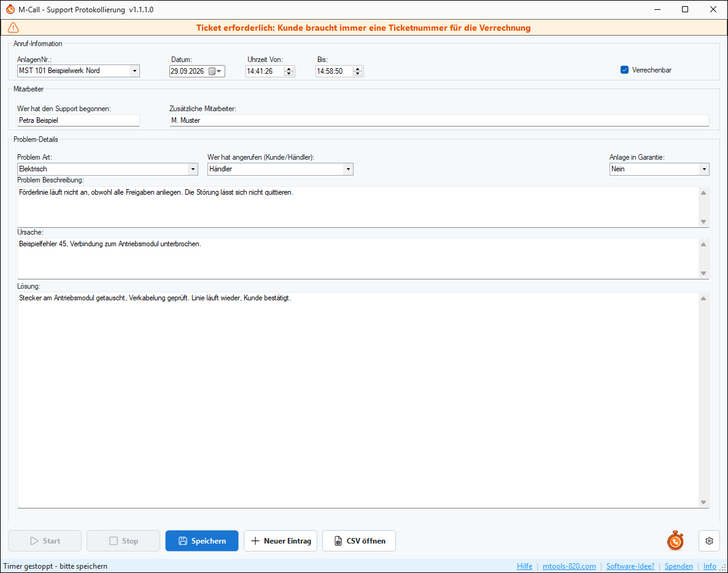Click up arrow of Problem Beschreibung scrollbar
Viewport: 728px width, 573px height.
(703, 193)
